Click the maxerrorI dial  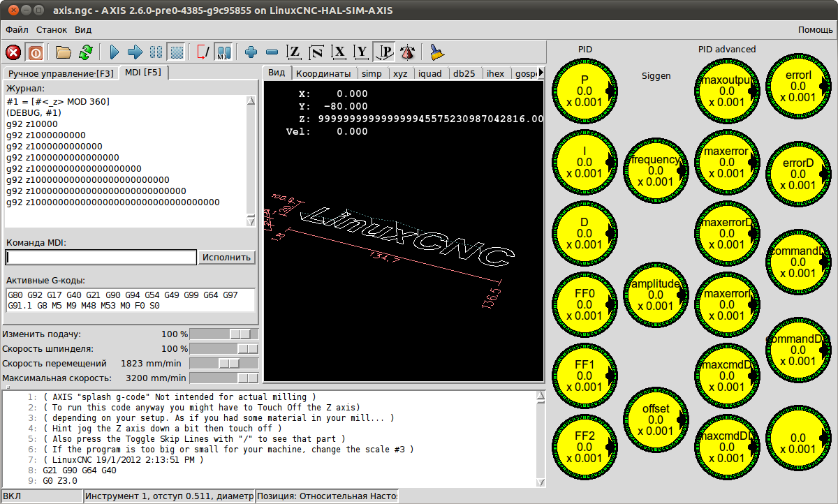[x=727, y=305]
